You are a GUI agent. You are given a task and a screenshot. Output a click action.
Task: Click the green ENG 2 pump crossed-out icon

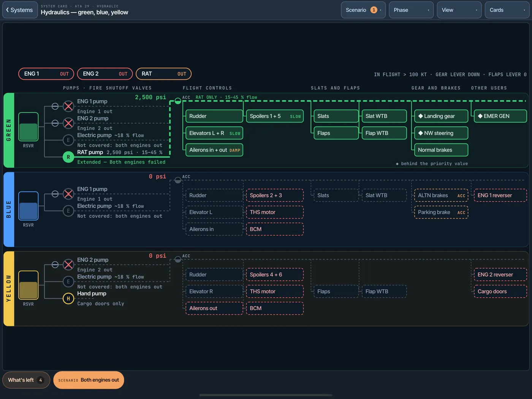(x=68, y=123)
